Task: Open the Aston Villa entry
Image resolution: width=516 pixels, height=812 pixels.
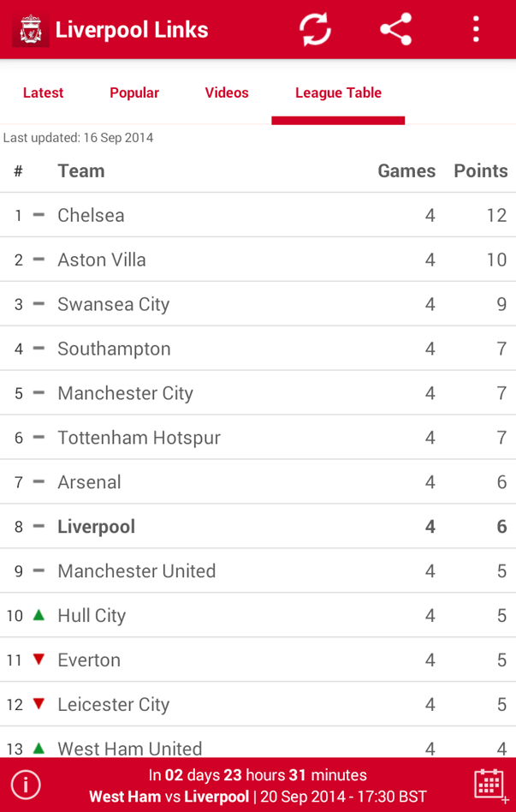Action: [258, 260]
